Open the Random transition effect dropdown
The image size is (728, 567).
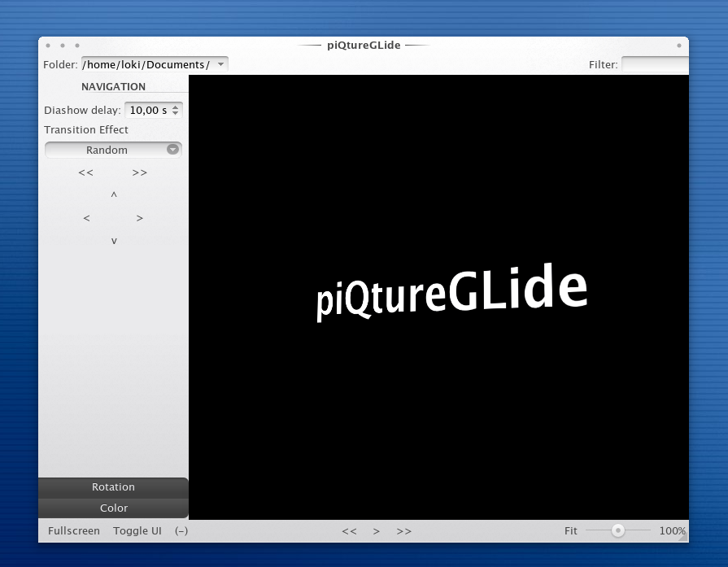coord(113,150)
